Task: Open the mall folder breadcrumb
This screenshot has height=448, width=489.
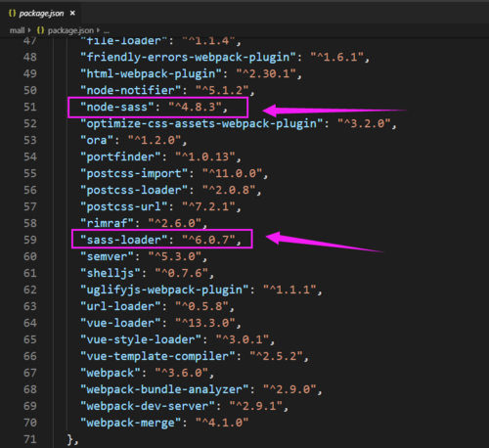Action: click(17, 30)
